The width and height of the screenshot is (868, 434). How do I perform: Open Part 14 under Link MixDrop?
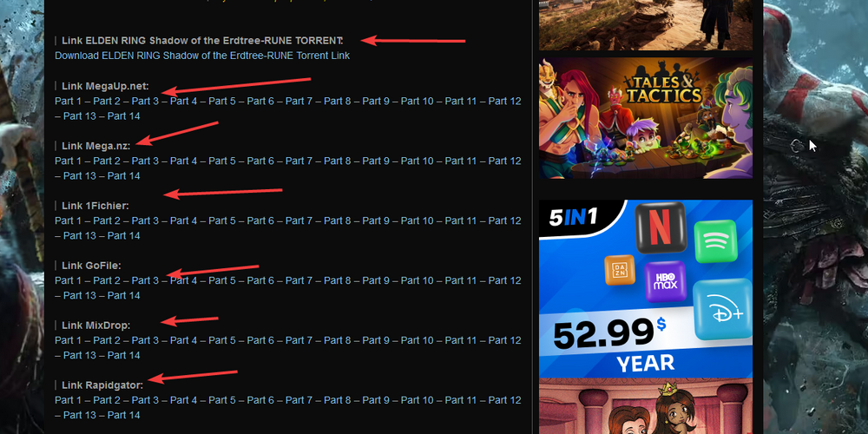123,355
